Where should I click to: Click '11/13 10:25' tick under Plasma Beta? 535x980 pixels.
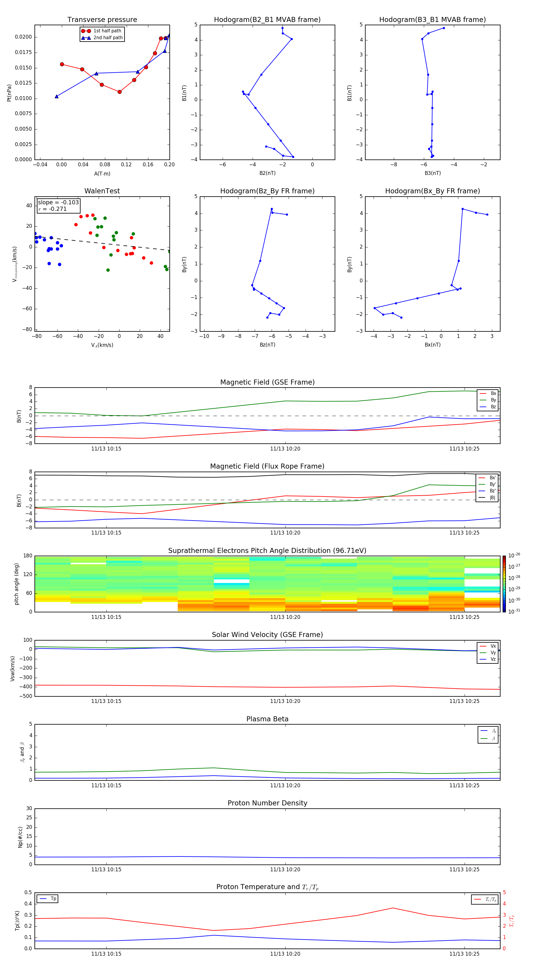click(464, 785)
